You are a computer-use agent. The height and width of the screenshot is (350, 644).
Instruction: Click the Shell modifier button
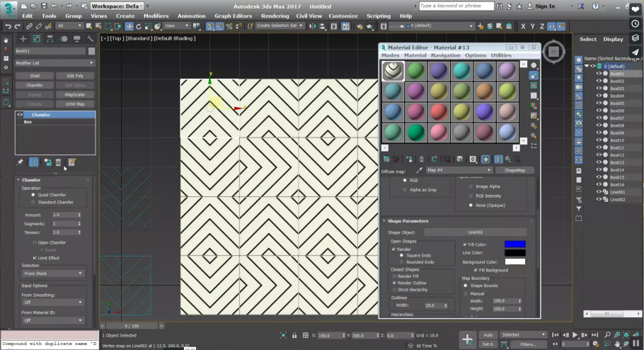pyautogui.click(x=35, y=76)
